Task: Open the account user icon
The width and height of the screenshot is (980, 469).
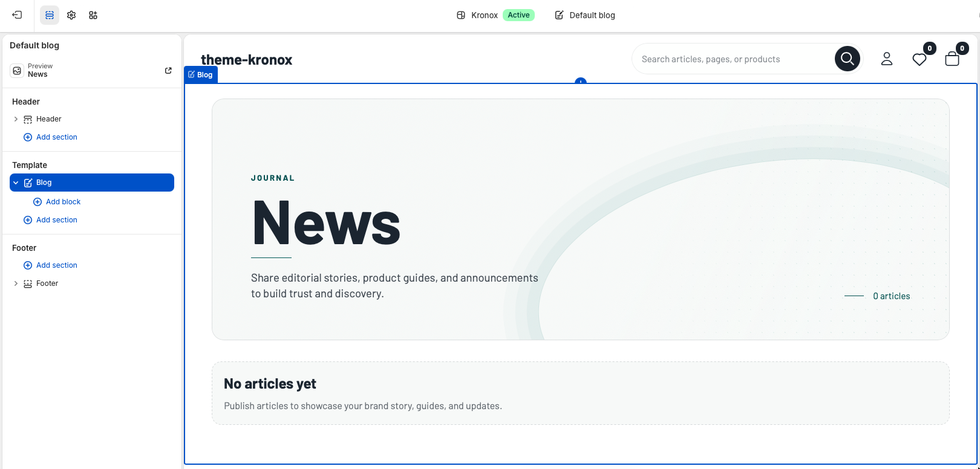Action: (x=887, y=59)
